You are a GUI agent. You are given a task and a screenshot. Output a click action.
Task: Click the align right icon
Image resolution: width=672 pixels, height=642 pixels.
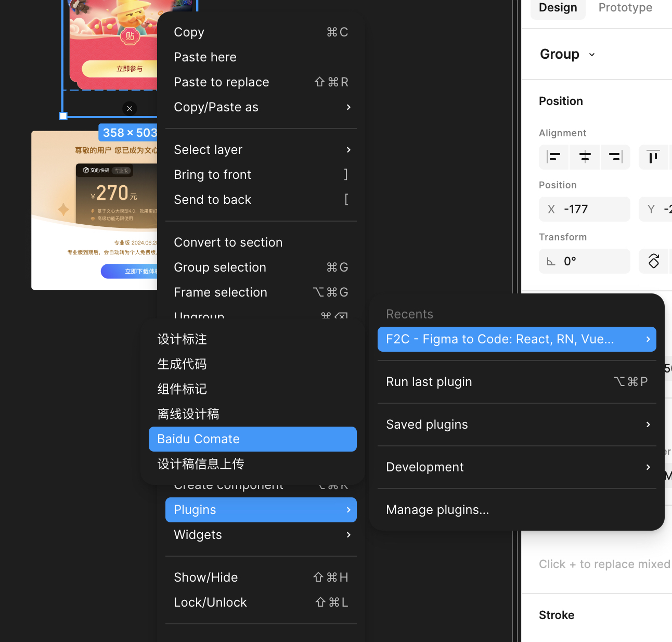(615, 157)
